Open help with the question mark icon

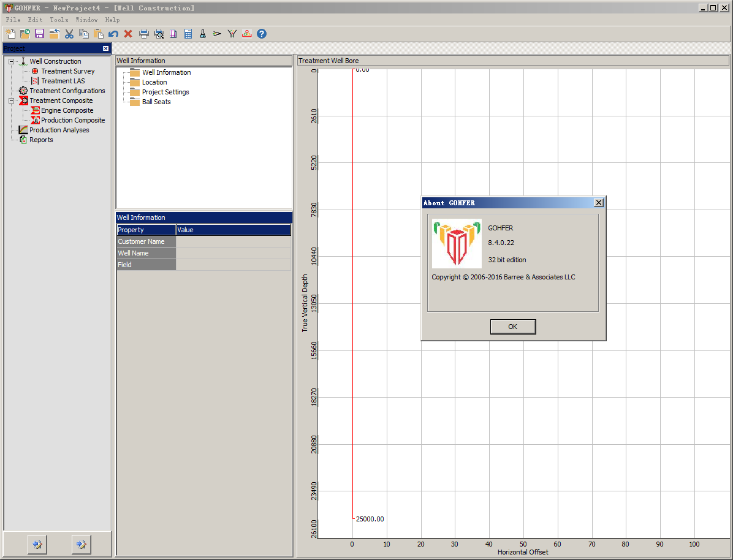[x=262, y=34]
